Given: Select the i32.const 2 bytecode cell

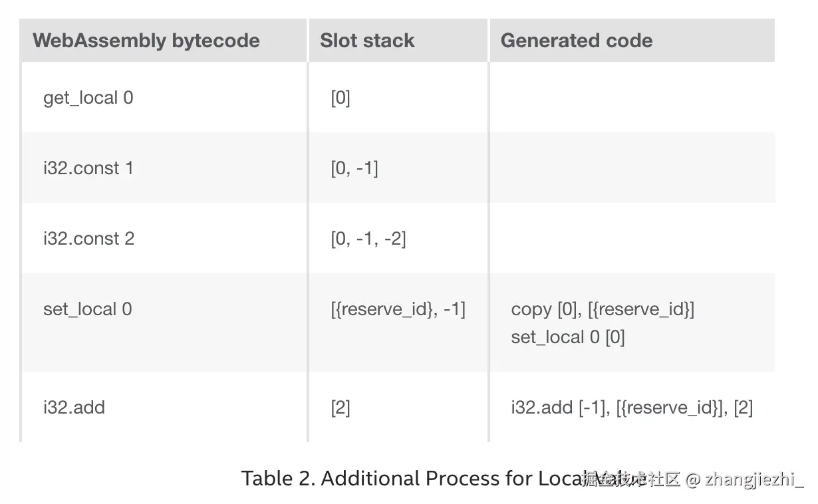Looking at the screenshot, I should pos(163,238).
